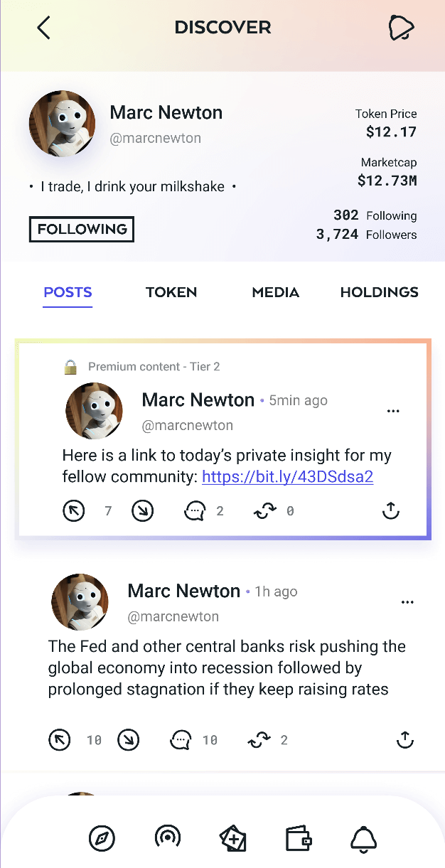Image resolution: width=445 pixels, height=868 pixels.
Task: Share the premium content post
Action: pyautogui.click(x=391, y=510)
